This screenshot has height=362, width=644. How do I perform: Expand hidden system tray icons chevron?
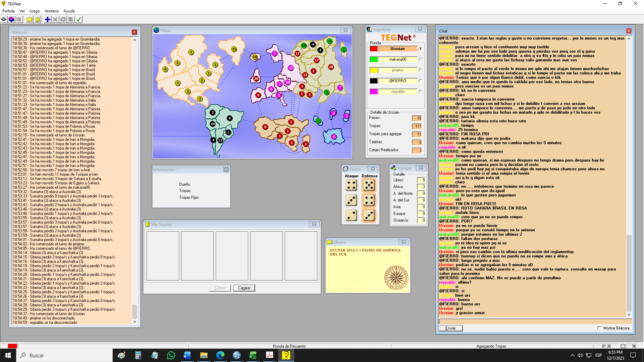pos(572,355)
